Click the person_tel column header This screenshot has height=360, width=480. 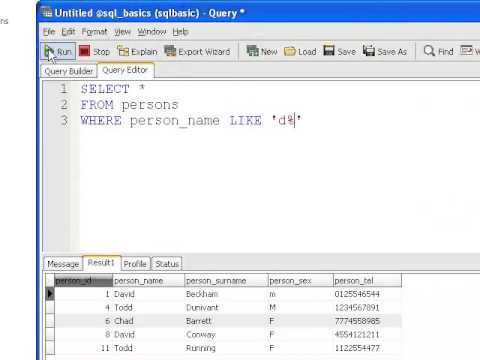[x=367, y=281]
